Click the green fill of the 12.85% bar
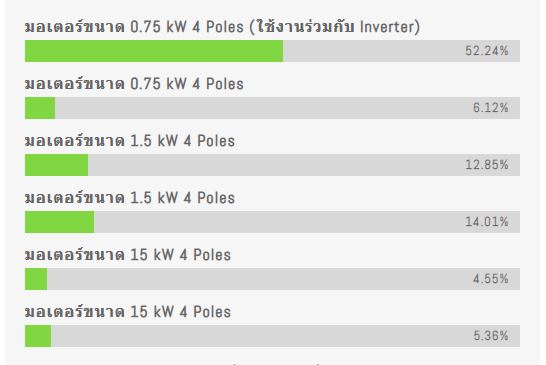 coord(56,165)
